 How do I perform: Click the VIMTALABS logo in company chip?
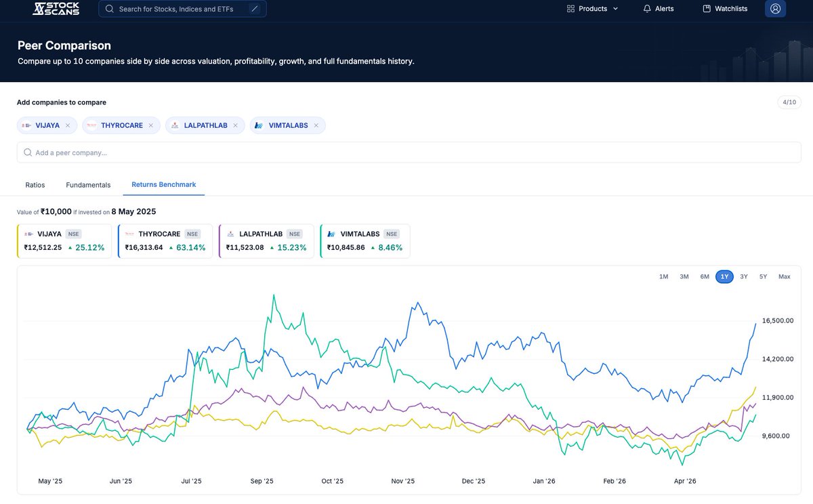[x=258, y=125]
